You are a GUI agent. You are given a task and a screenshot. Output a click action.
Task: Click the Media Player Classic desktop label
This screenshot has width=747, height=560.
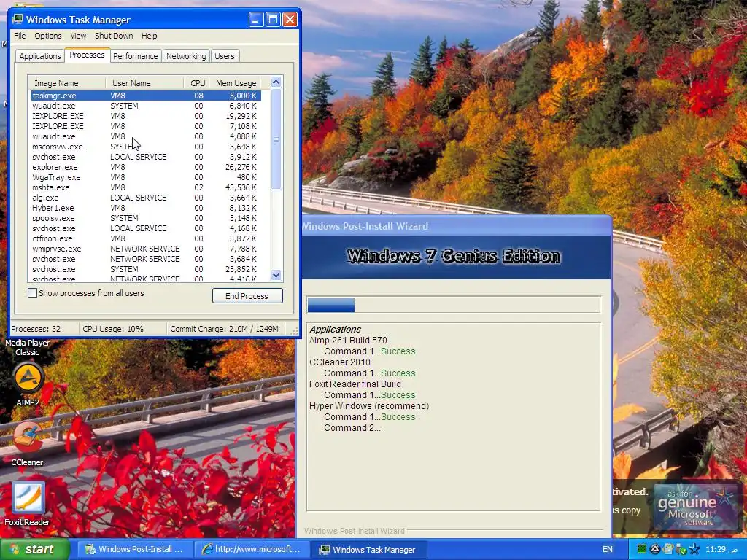coord(27,347)
